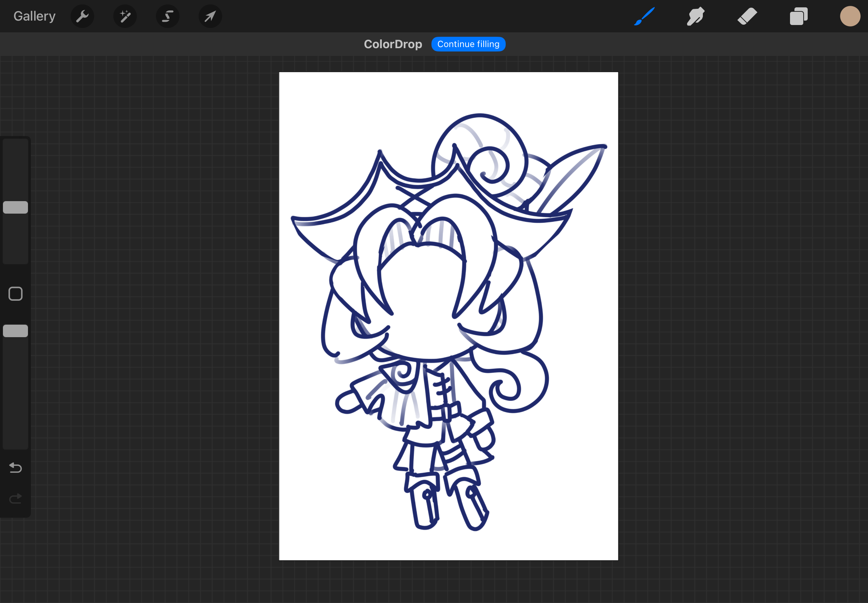Open the Actions wrench menu
The width and height of the screenshot is (868, 603).
coord(82,16)
